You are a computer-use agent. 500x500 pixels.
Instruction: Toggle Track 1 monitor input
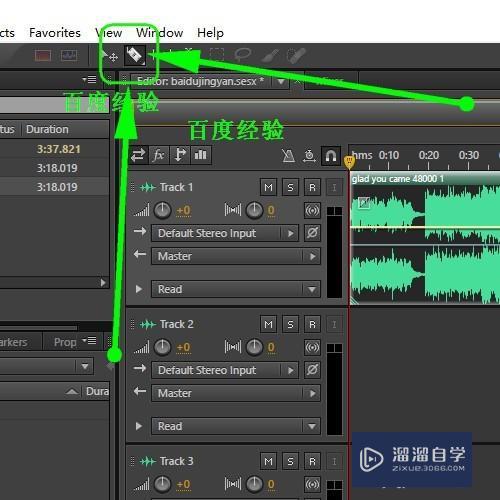pos(334,187)
